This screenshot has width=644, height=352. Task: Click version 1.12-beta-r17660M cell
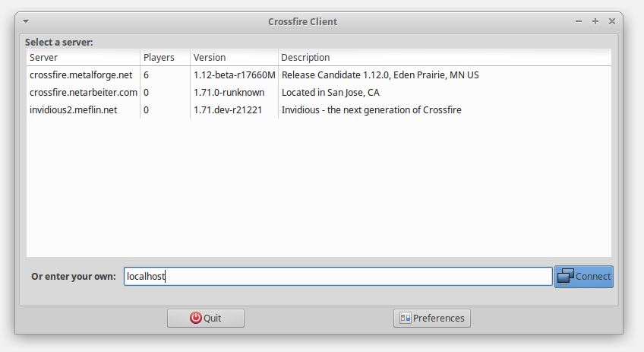pos(234,75)
